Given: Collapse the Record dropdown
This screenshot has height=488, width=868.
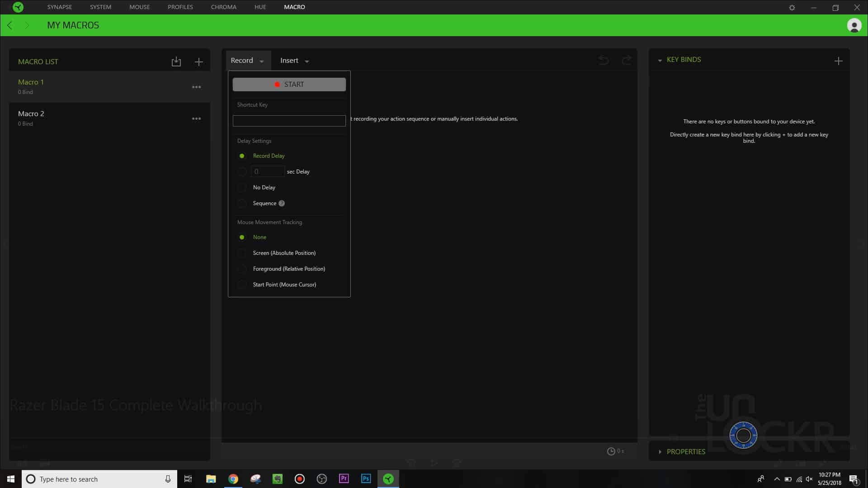Looking at the screenshot, I should [x=247, y=61].
